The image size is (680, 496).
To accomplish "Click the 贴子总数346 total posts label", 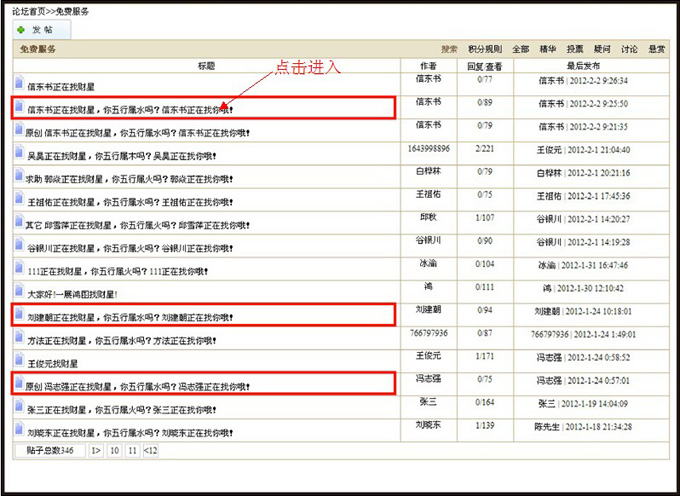I will pyautogui.click(x=50, y=451).
